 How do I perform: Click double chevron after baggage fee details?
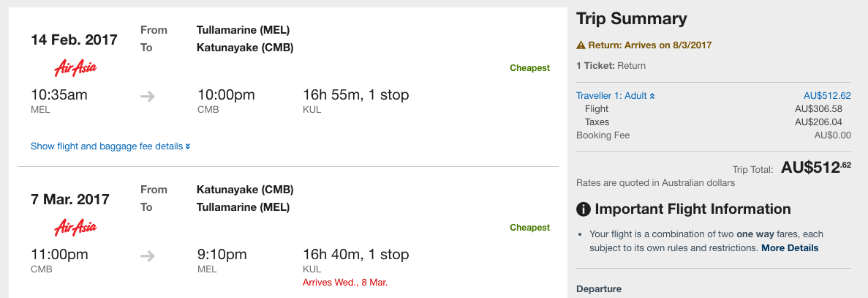pos(188,146)
